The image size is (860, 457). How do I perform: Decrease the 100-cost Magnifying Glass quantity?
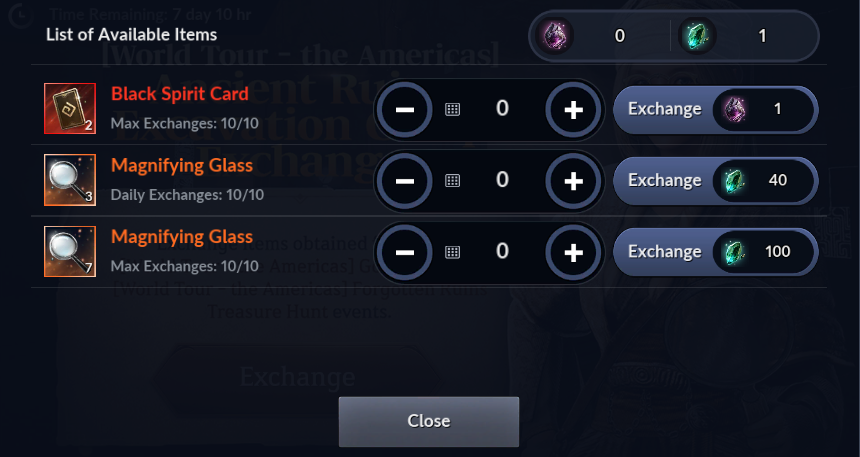point(405,252)
